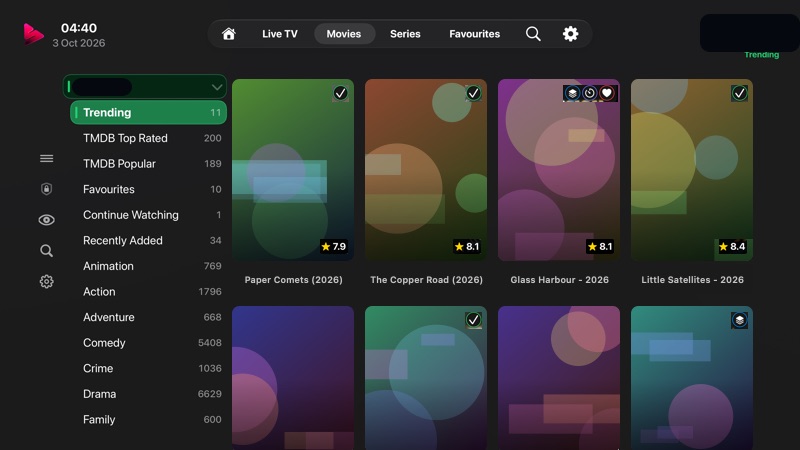The height and width of the screenshot is (450, 800).
Task: Toggle heart favourite on Glass Harbour poster
Action: click(607, 93)
